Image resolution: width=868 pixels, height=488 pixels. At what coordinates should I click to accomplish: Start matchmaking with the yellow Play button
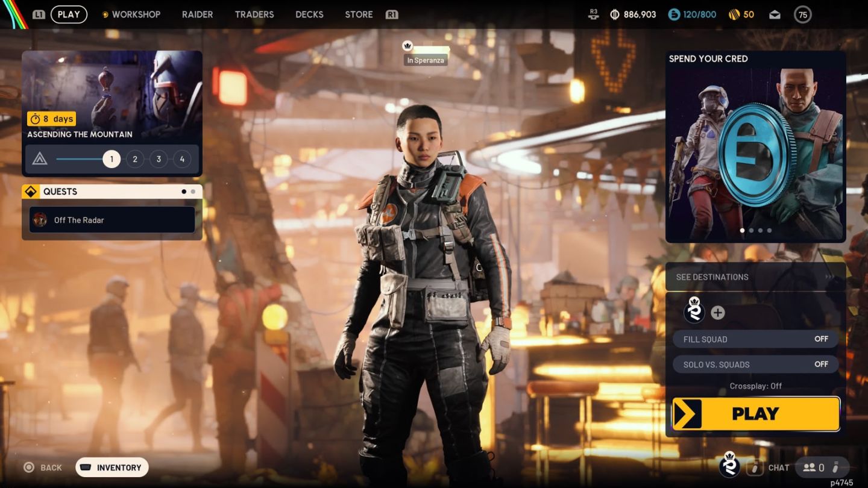[756, 413]
